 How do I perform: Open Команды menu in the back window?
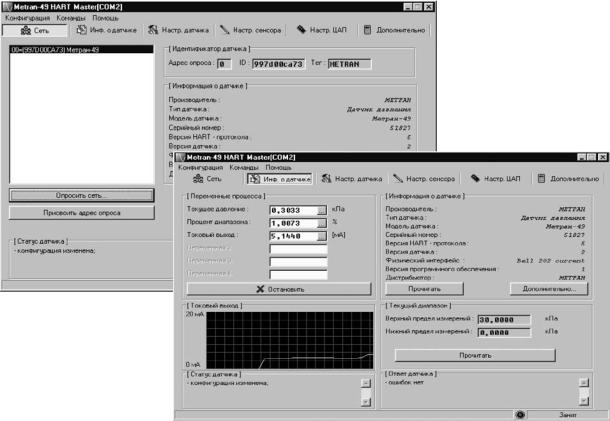[x=71, y=18]
